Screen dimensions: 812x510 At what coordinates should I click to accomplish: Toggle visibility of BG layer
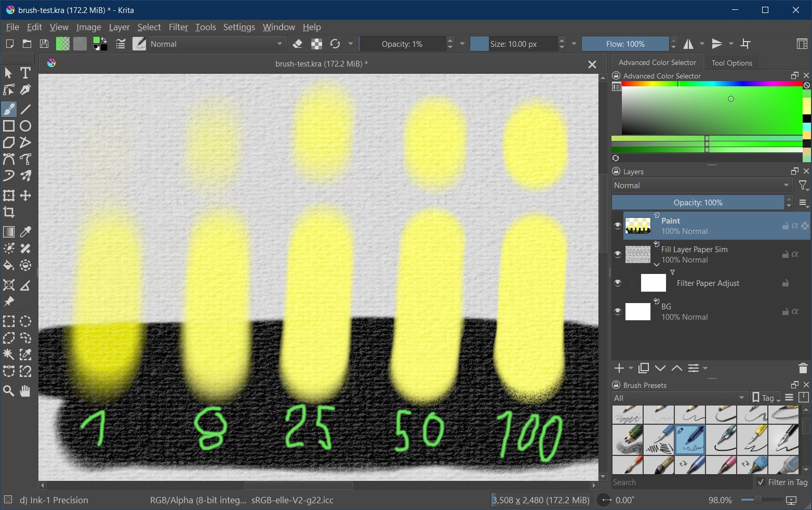pyautogui.click(x=617, y=311)
